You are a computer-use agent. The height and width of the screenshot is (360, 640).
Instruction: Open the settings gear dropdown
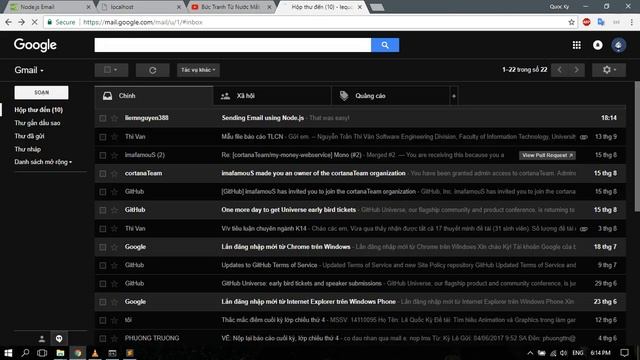pos(609,70)
